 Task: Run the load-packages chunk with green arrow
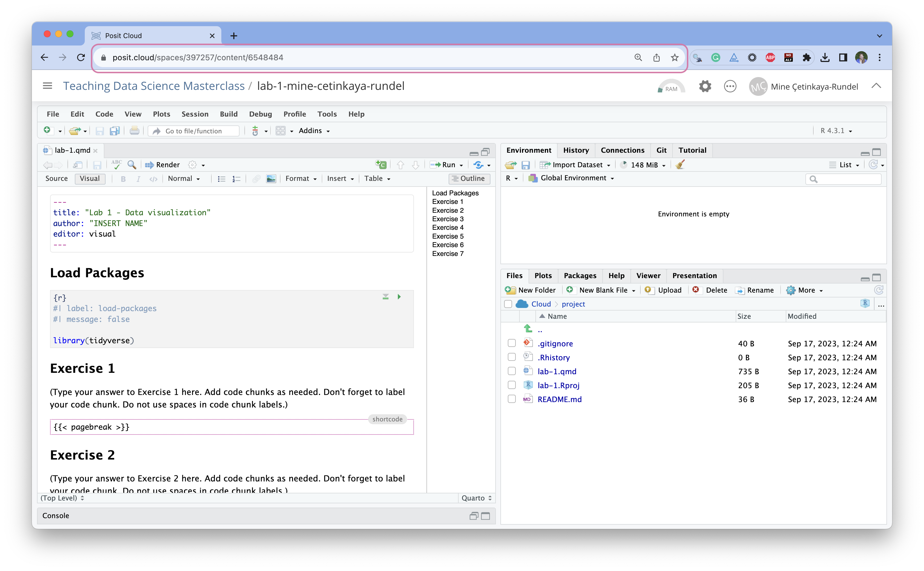point(399,297)
